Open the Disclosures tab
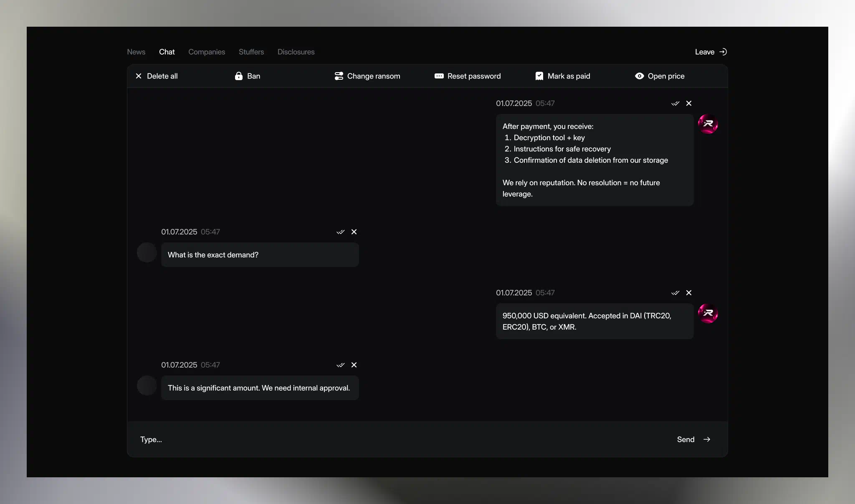 296,52
